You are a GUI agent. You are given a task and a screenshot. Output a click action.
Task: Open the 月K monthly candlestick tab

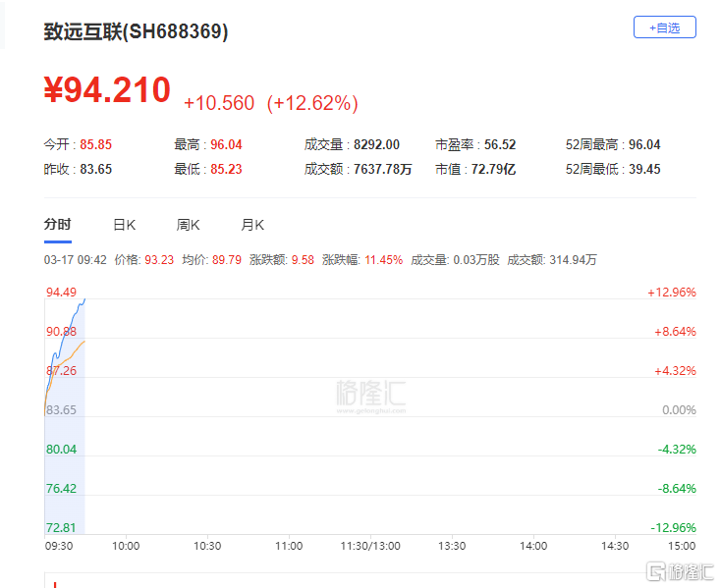[x=252, y=225]
